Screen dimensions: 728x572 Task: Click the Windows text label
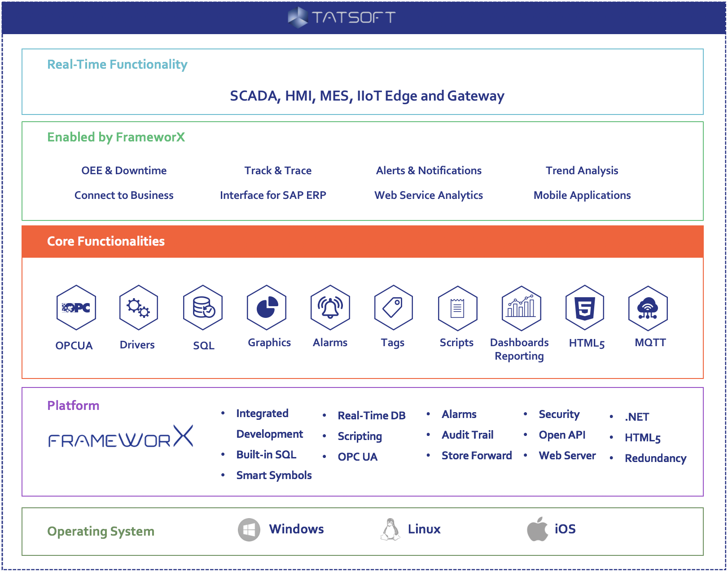296,529
